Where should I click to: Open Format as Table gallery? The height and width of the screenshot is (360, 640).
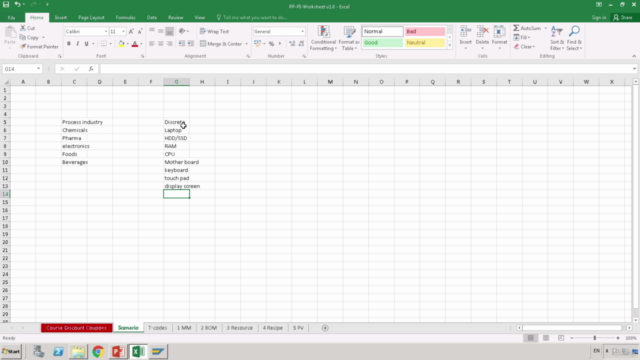click(x=349, y=38)
